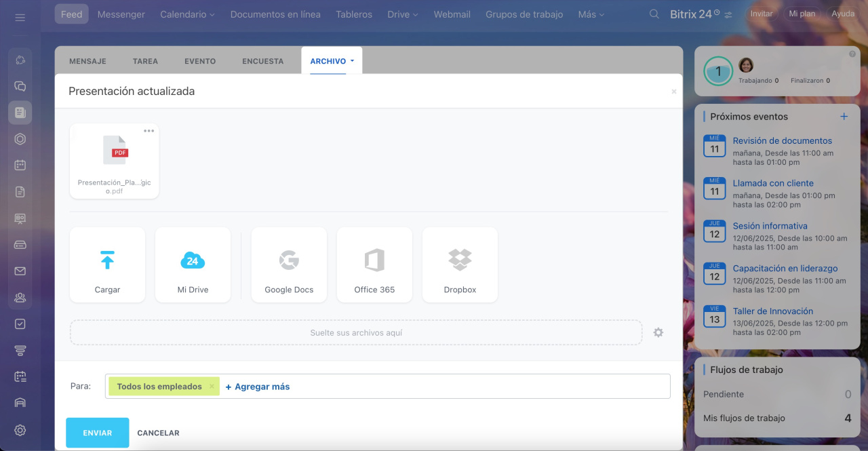This screenshot has width=868, height=451.
Task: Click the Mi plan button
Action: [x=802, y=14]
